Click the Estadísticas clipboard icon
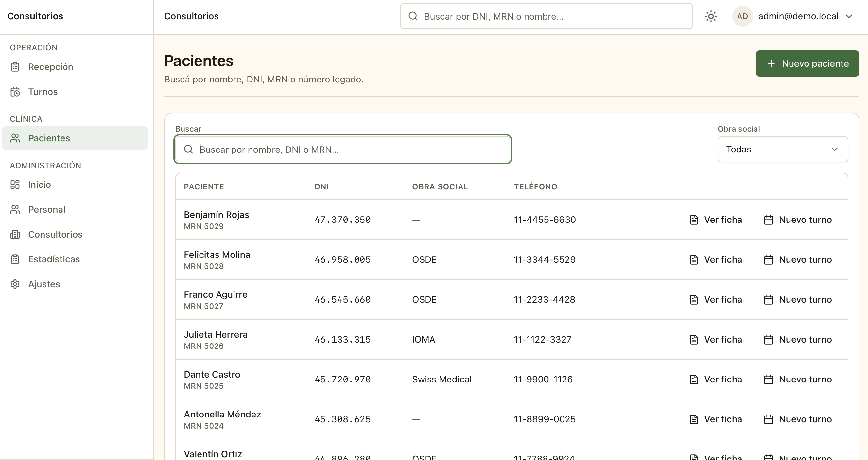This screenshot has height=460, width=868. click(15, 259)
